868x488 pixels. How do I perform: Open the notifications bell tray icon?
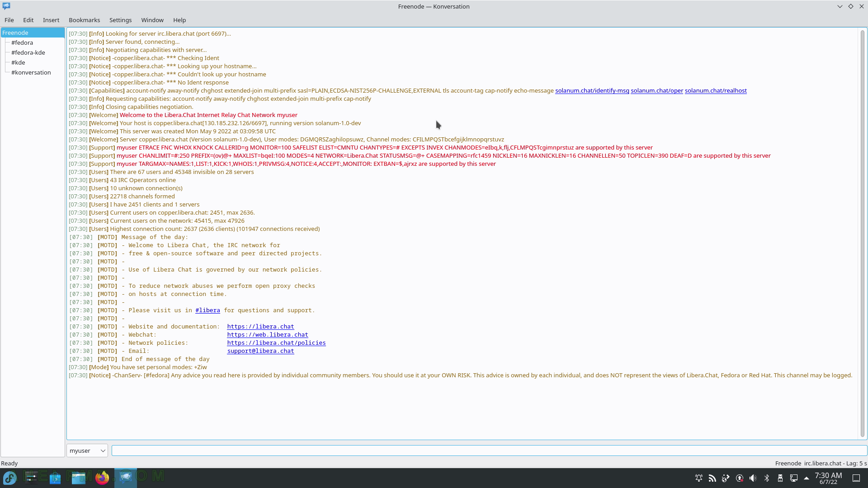coord(699,478)
